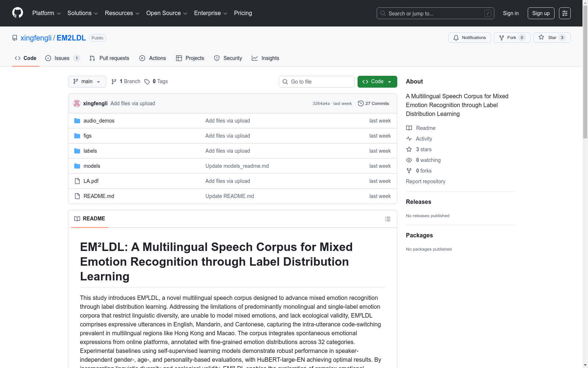
Task: Open the LA.pdf file name
Action: (91, 181)
